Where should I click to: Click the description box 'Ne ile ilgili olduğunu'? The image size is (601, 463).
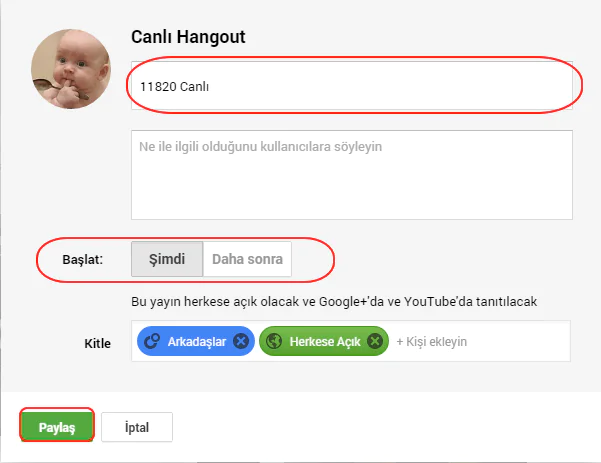[x=351, y=175]
